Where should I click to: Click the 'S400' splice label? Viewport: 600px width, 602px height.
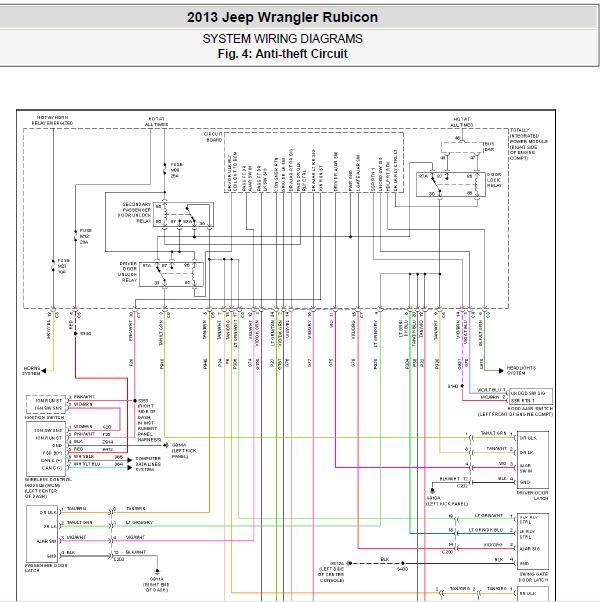coord(402,569)
